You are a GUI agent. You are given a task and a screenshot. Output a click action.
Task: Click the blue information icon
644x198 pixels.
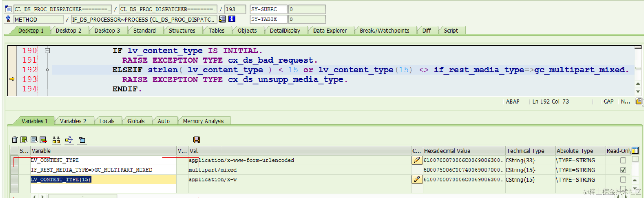click(x=232, y=19)
